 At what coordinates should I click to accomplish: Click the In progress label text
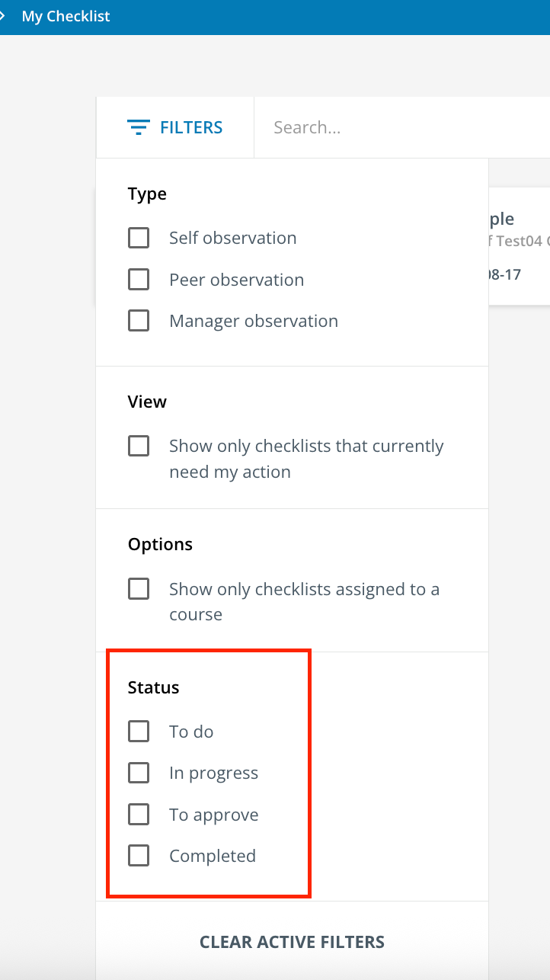(x=214, y=773)
